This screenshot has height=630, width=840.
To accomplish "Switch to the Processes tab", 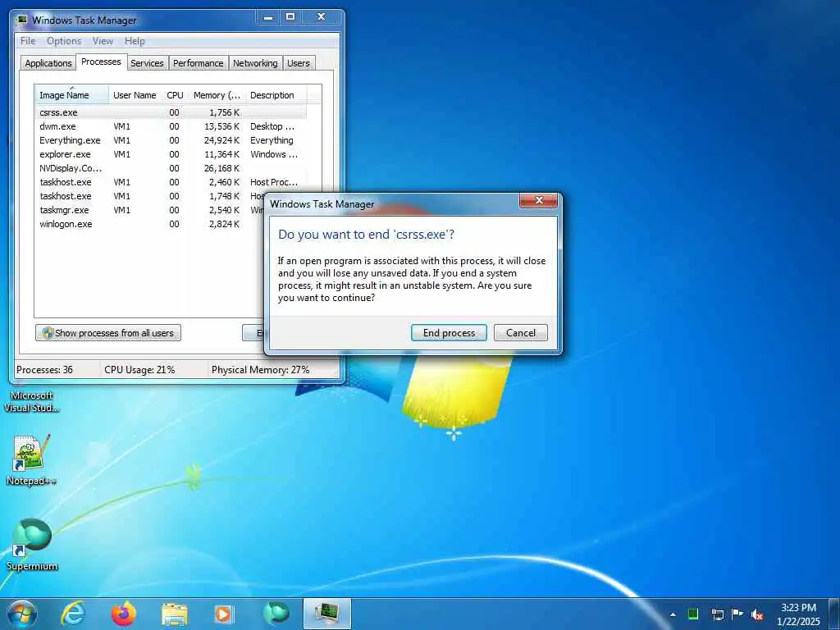I will [101, 62].
